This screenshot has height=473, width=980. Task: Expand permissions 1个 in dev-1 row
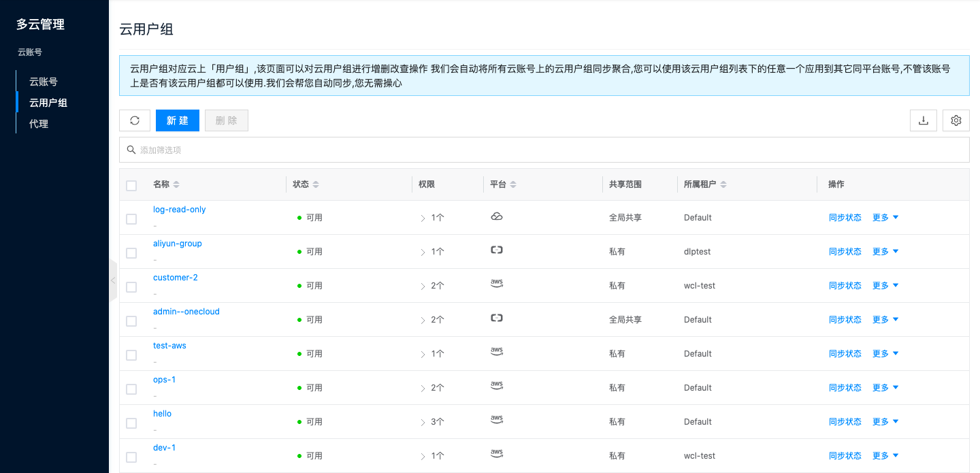(x=432, y=456)
